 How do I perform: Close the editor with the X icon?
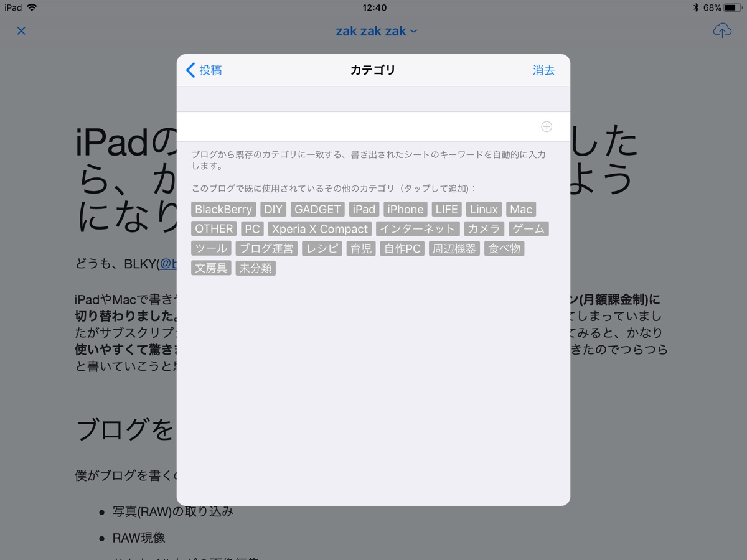click(21, 30)
